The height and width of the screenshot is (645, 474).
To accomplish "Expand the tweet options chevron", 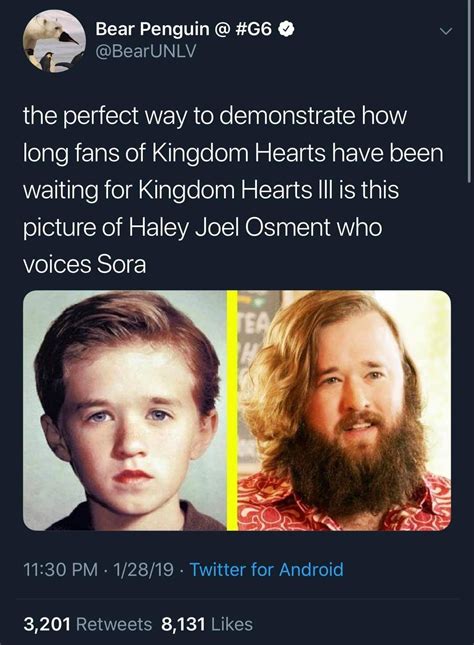I will pyautogui.click(x=446, y=31).
